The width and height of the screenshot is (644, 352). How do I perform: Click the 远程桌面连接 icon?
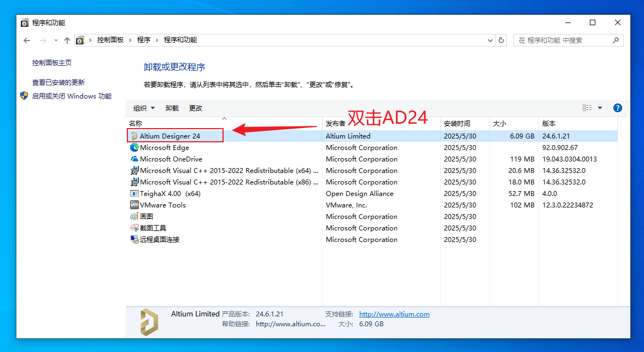click(134, 239)
